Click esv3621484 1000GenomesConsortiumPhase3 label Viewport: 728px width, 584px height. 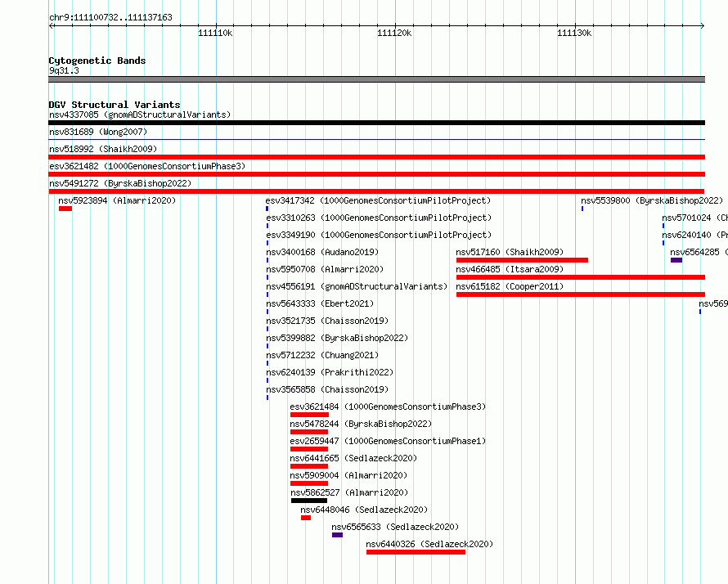tap(388, 407)
